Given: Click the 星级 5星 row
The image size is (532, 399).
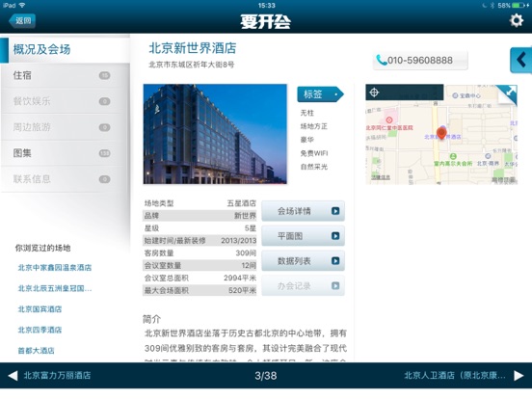Looking at the screenshot, I should point(199,228).
